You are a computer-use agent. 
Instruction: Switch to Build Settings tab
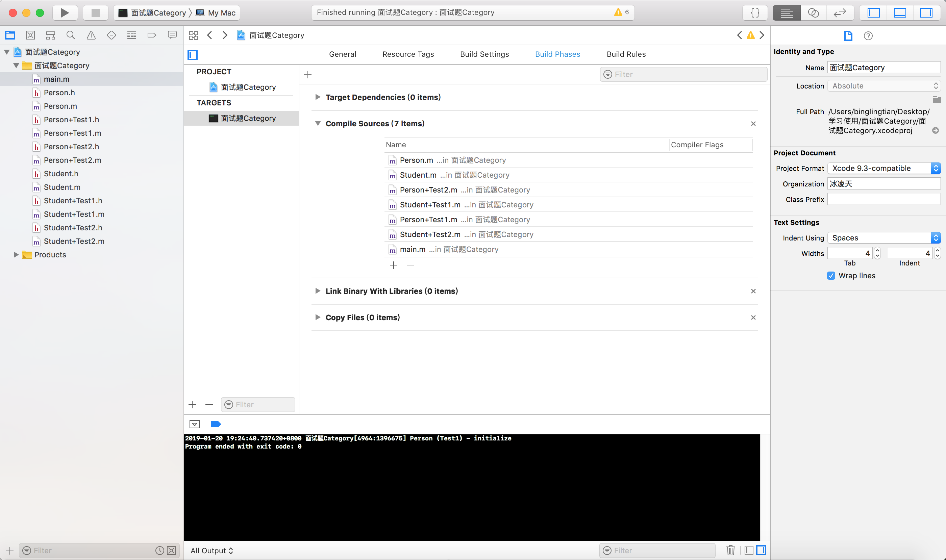click(484, 54)
